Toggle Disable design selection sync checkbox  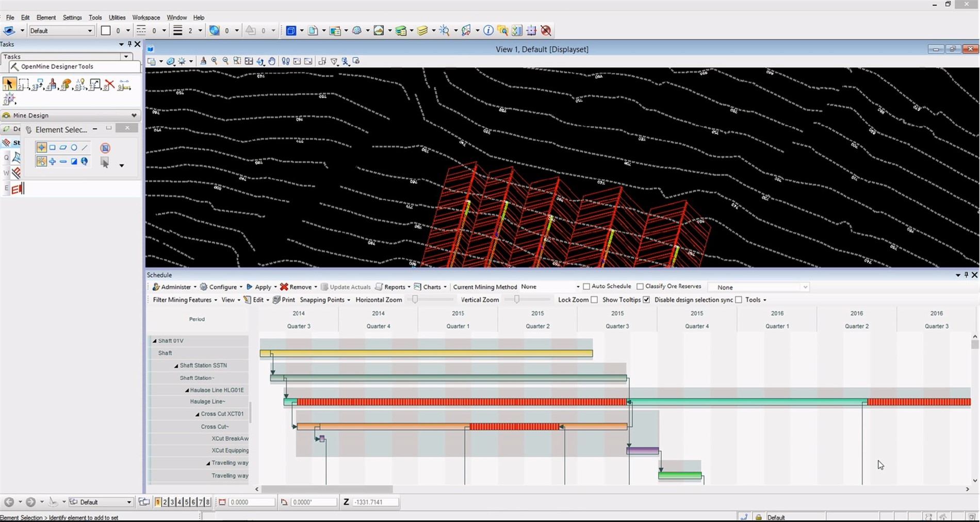pyautogui.click(x=739, y=300)
